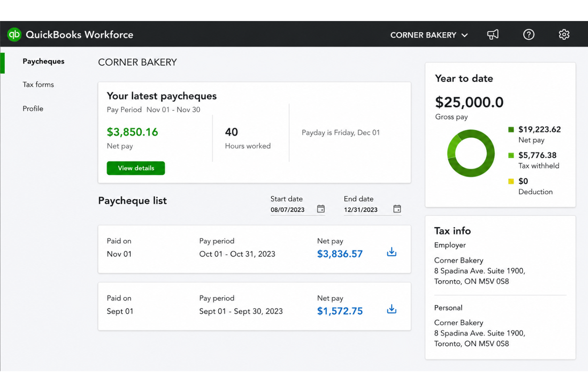Expand the CORNER BAKERY company dropdown

point(429,35)
